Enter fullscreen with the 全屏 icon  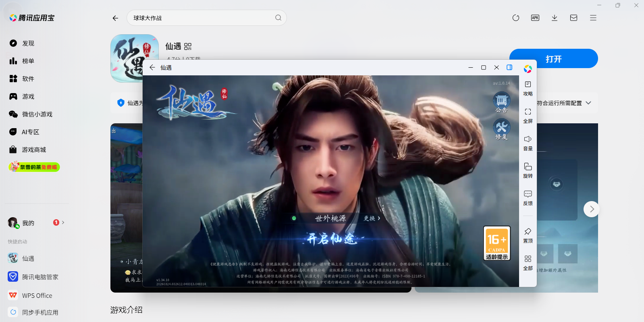[x=528, y=115]
